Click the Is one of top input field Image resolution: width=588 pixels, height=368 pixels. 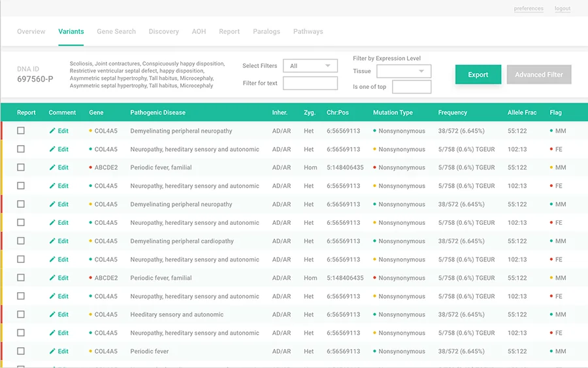[x=412, y=87]
